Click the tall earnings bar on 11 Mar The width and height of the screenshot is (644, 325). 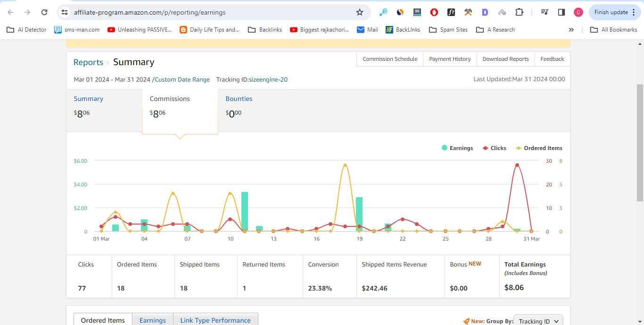245,212
